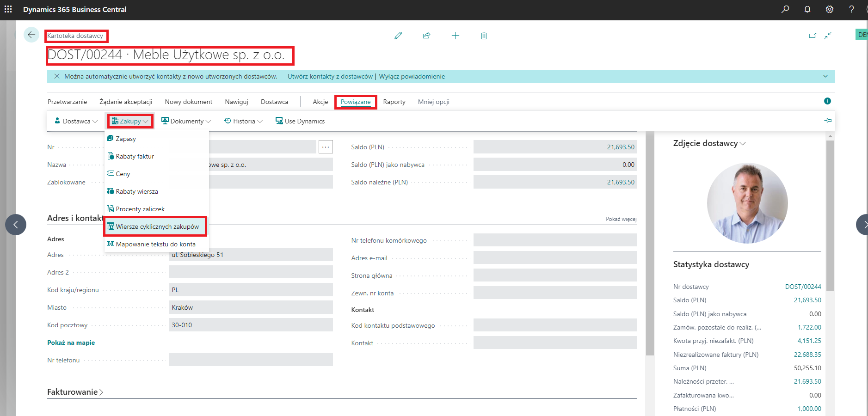Expand the Fakturowanie section
This screenshot has height=416, width=868.
coord(75,392)
